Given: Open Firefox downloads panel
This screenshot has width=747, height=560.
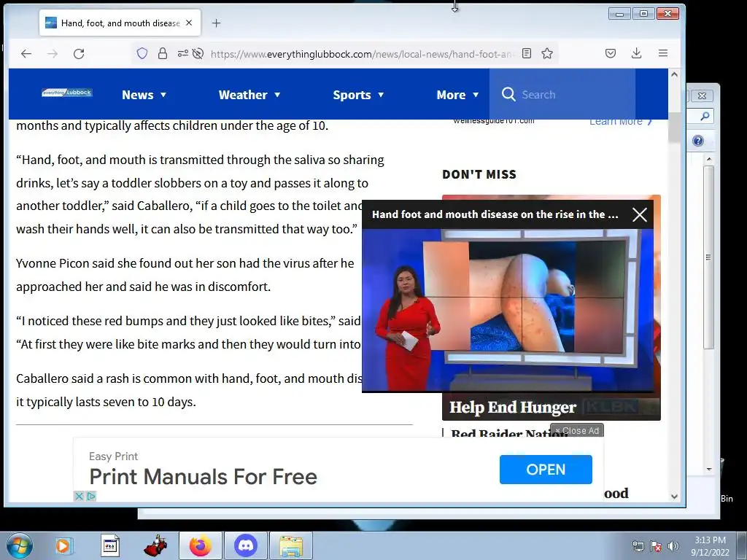Looking at the screenshot, I should click(x=636, y=53).
